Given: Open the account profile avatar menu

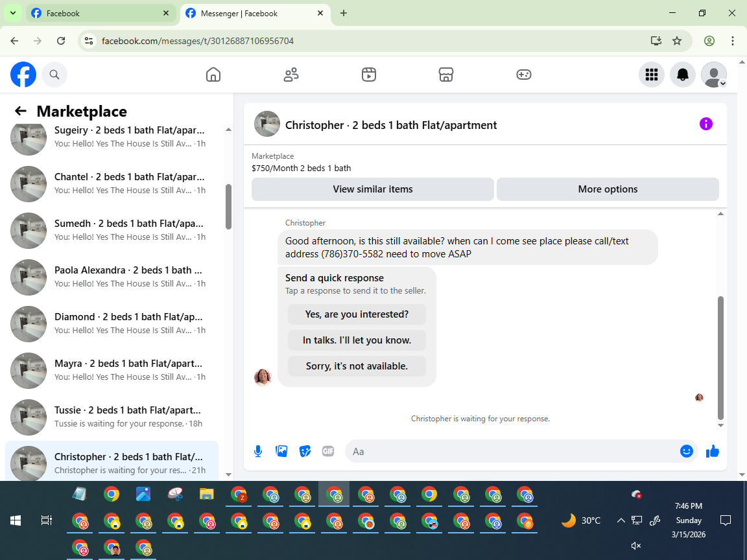Looking at the screenshot, I should coord(714,75).
